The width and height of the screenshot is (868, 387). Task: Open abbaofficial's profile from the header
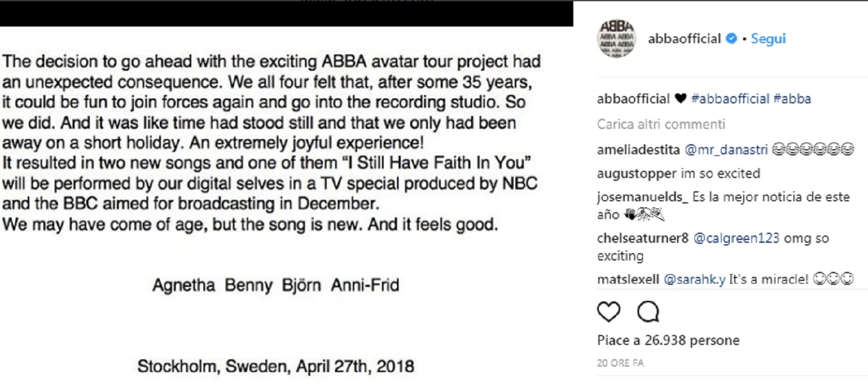point(685,38)
